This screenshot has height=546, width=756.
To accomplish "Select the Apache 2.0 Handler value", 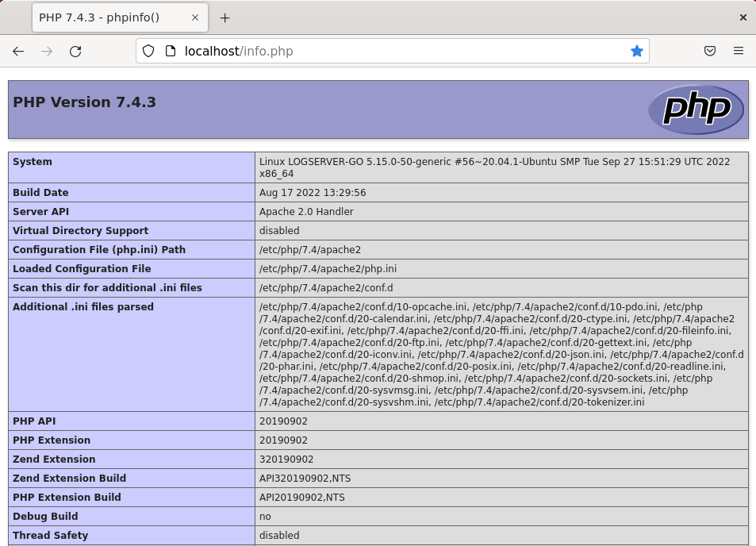I will (x=306, y=212).
